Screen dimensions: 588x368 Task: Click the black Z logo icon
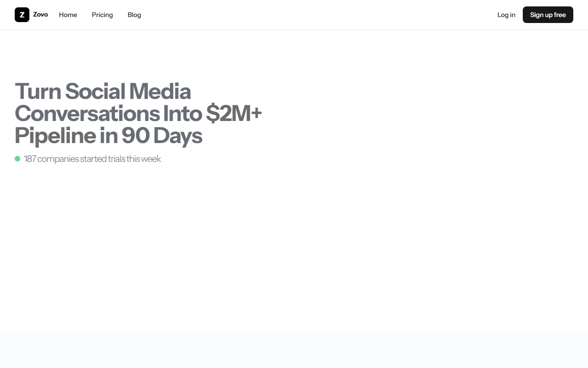(22, 15)
